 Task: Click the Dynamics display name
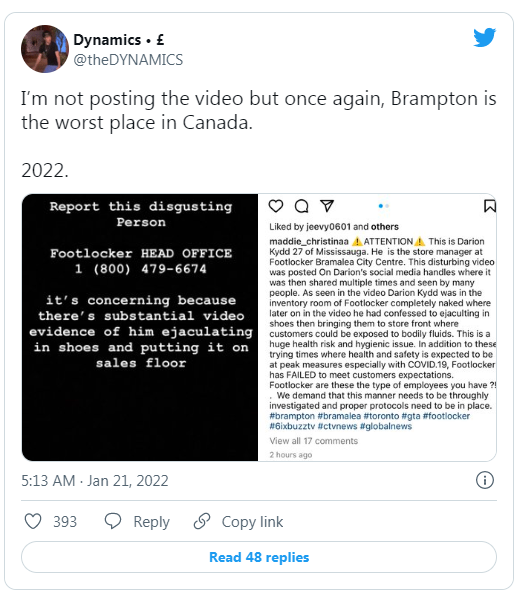click(x=119, y=40)
